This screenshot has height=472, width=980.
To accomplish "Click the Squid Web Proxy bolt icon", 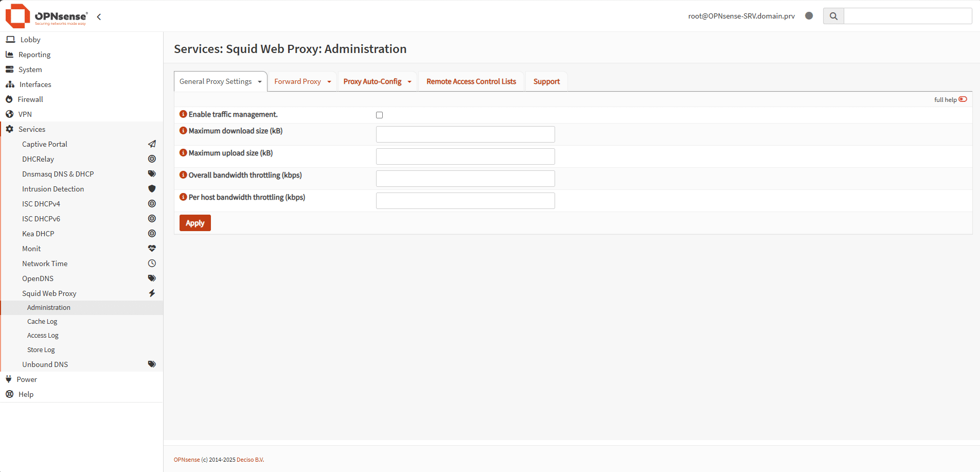I will click(152, 293).
